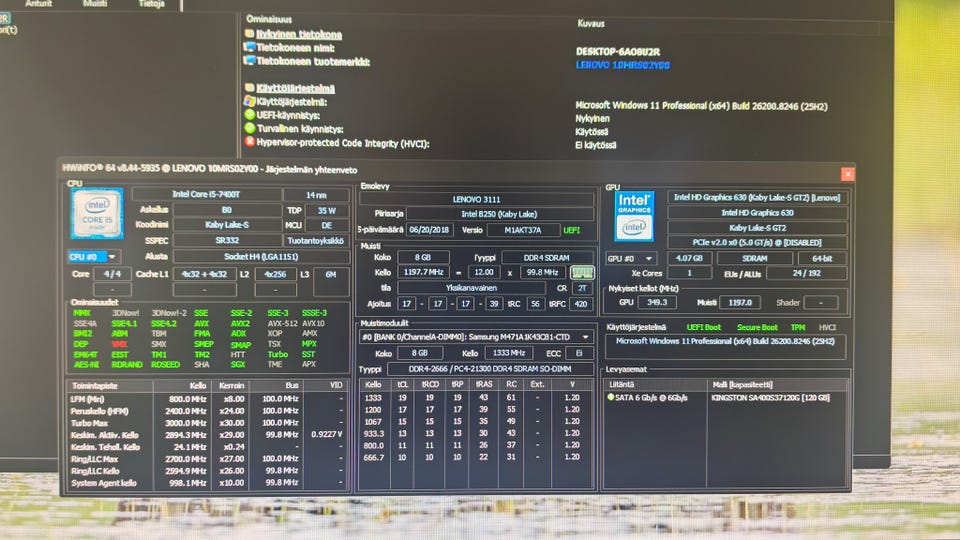960x540 pixels.
Task: Click the monitor icon beside Tietokoneen nimi
Action: click(250, 47)
